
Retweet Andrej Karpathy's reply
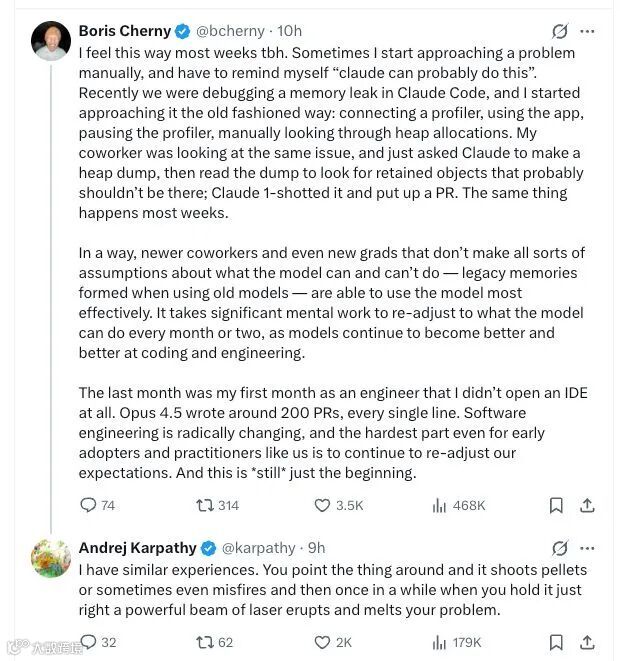click(205, 642)
